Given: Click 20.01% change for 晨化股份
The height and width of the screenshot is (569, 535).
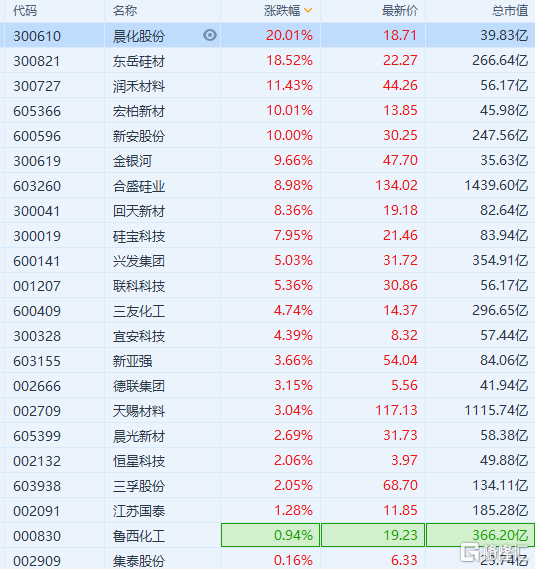Looking at the screenshot, I should click(x=289, y=35).
